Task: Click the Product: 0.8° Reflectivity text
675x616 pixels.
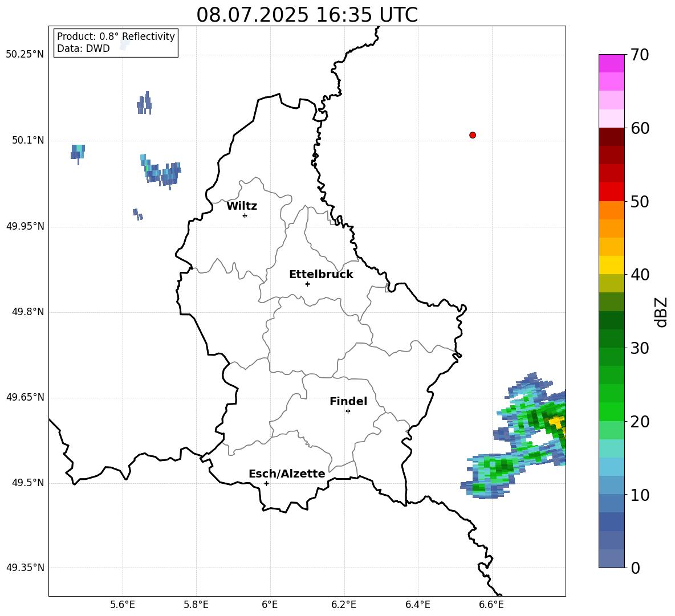Action: tap(116, 36)
